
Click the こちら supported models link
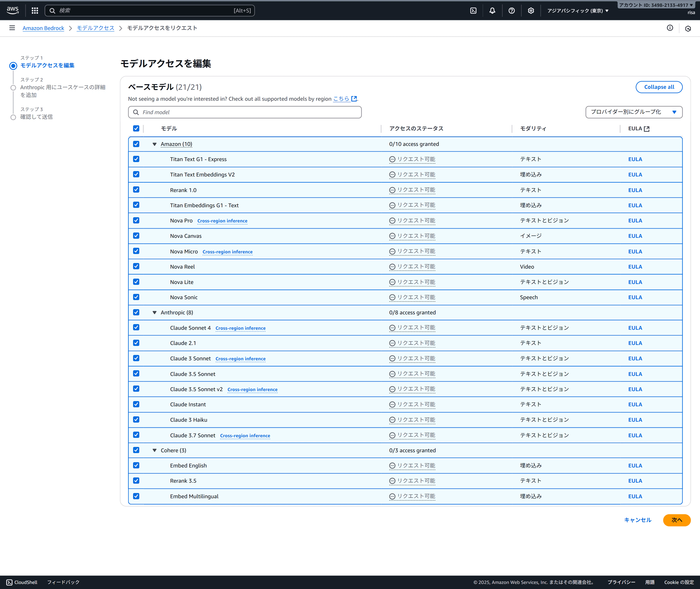pyautogui.click(x=345, y=99)
